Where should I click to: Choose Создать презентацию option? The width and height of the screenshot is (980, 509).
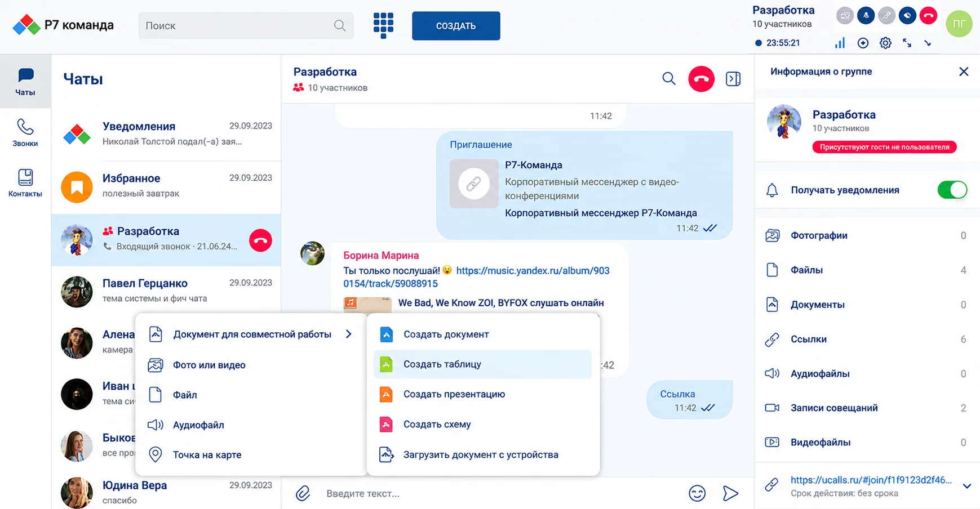482,394
